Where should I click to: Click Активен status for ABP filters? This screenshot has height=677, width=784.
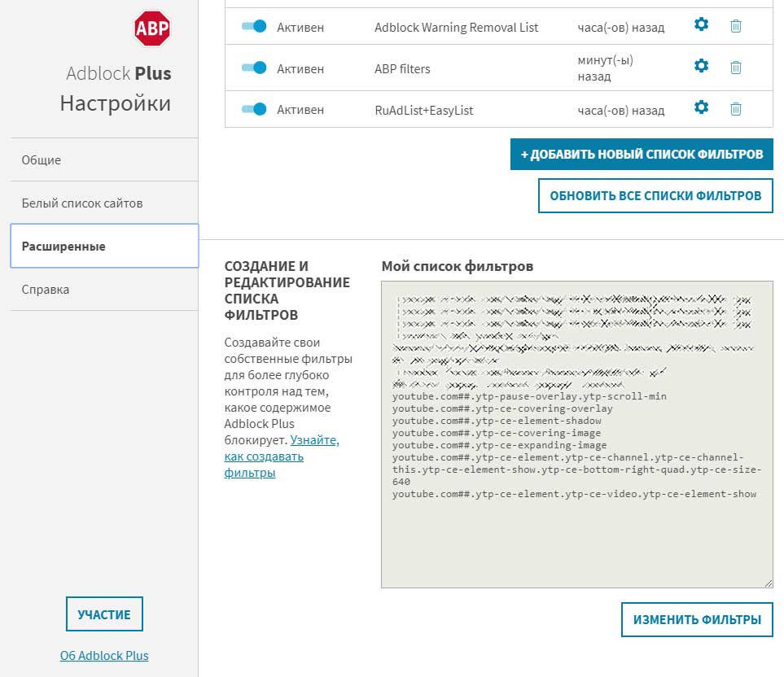tap(300, 69)
